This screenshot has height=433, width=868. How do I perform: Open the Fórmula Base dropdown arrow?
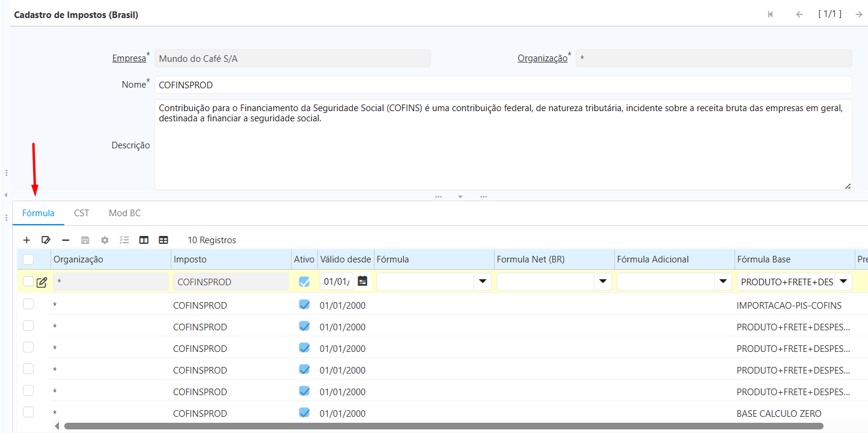coord(843,282)
